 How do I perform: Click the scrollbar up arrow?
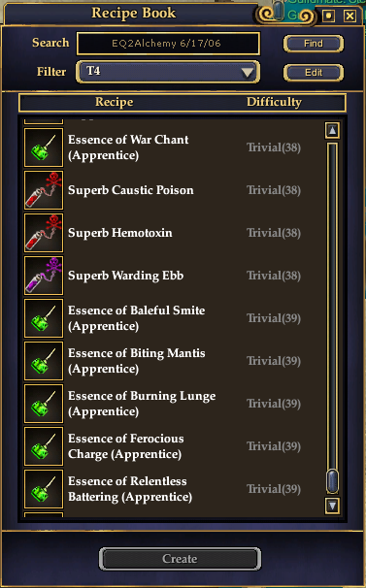(333, 130)
